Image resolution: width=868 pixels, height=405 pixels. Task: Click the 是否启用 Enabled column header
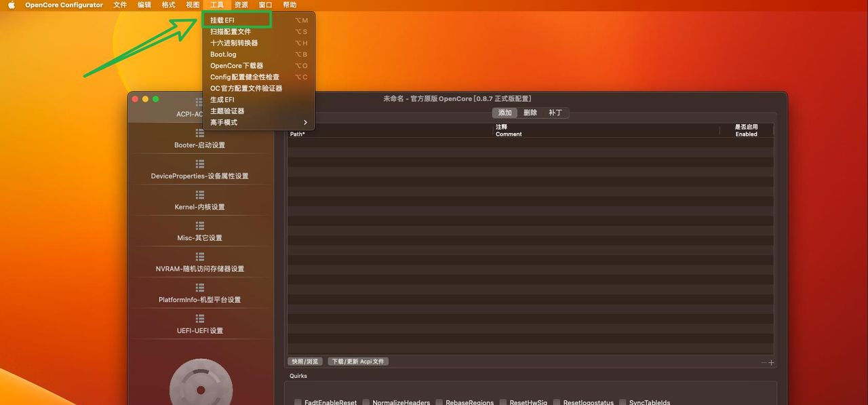(x=747, y=131)
